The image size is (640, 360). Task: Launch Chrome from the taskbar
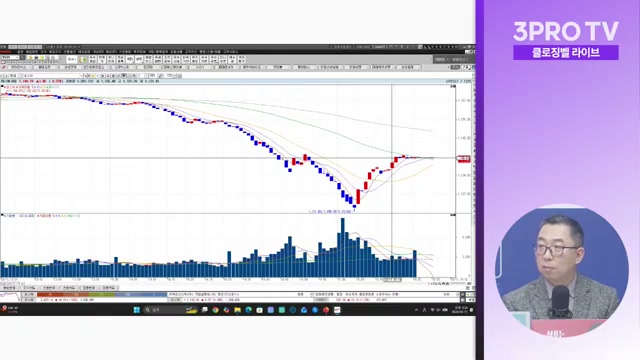[215, 310]
